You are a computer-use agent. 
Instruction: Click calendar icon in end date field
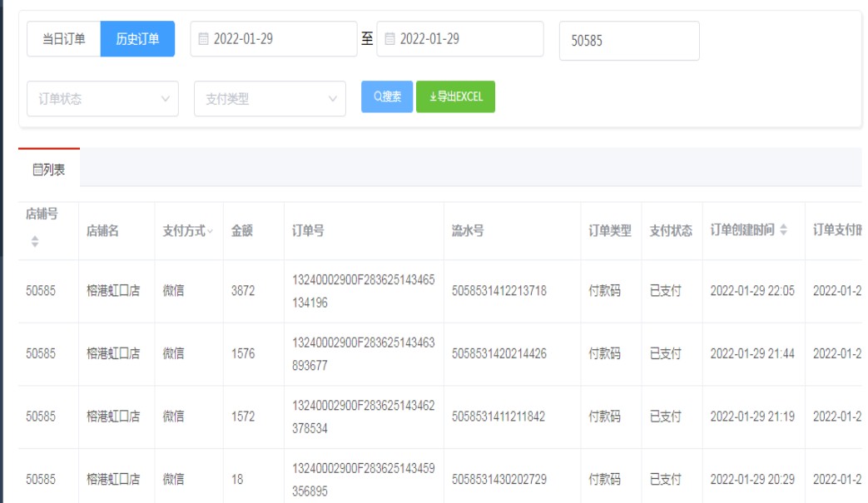point(389,39)
